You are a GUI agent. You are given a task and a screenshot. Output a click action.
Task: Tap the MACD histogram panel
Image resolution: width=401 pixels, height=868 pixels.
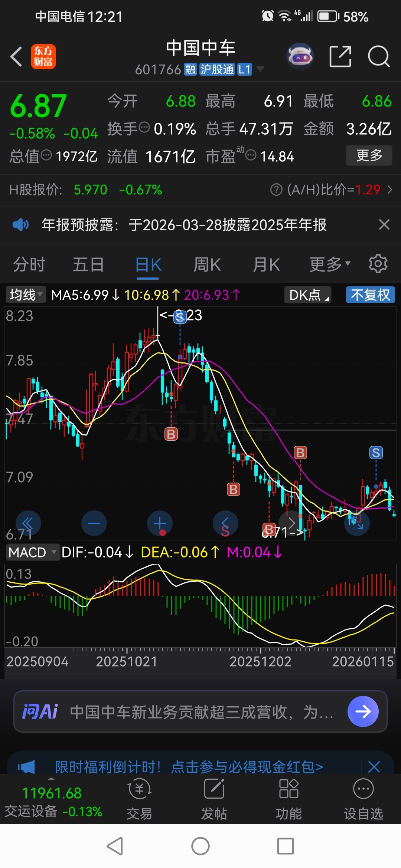(x=200, y=605)
